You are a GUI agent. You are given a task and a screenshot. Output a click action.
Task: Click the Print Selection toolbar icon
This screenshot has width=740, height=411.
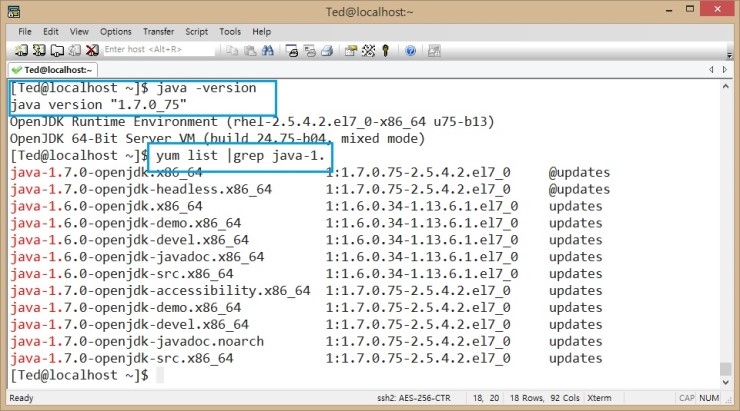coord(310,50)
